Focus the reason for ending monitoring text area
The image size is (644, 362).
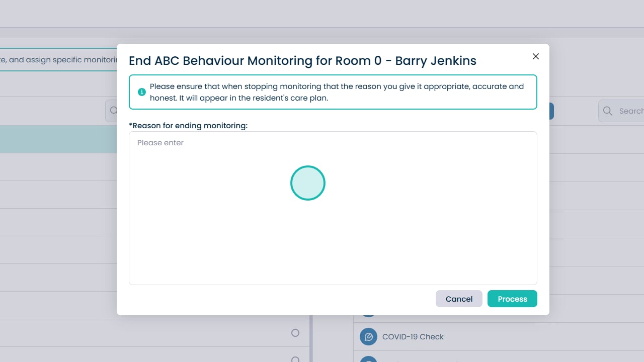333,208
